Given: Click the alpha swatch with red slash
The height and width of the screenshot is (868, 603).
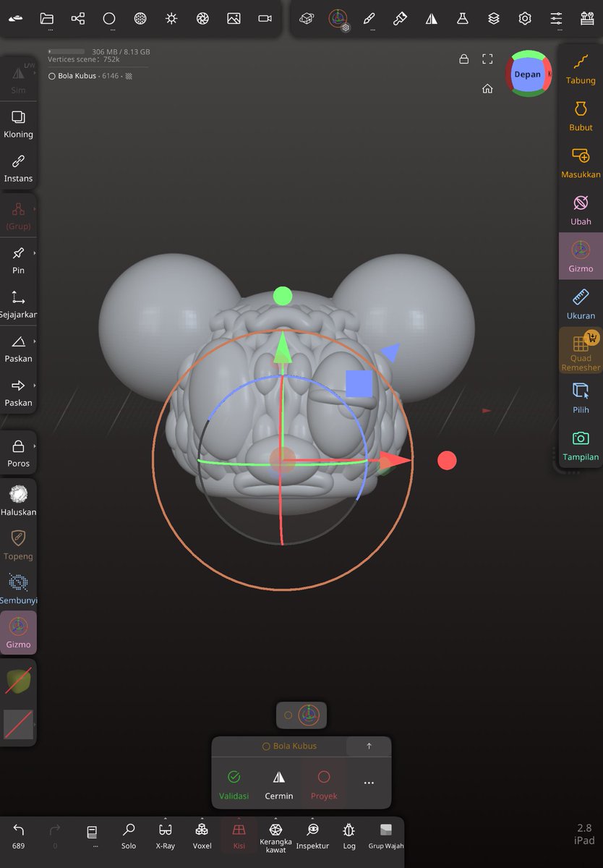Looking at the screenshot, I should click(18, 724).
